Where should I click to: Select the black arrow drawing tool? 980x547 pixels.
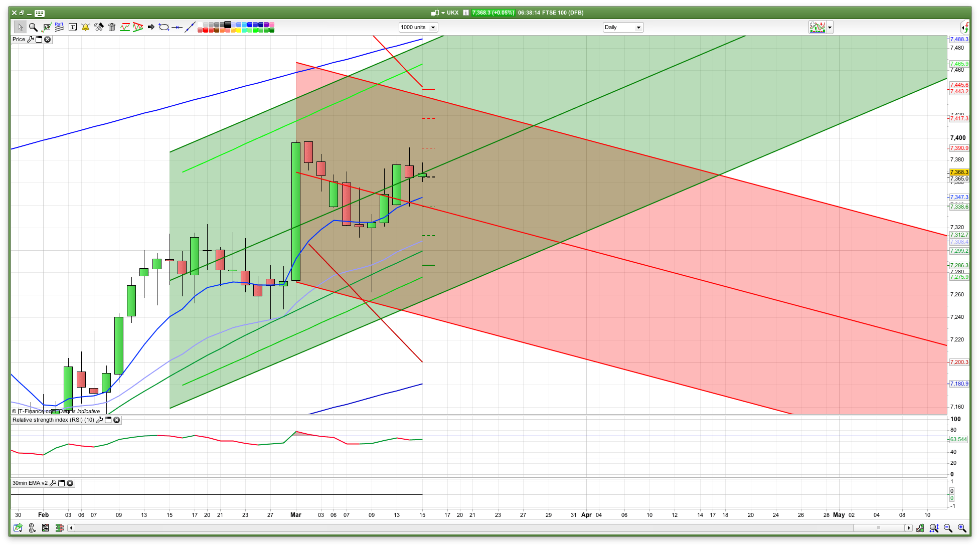coord(151,27)
